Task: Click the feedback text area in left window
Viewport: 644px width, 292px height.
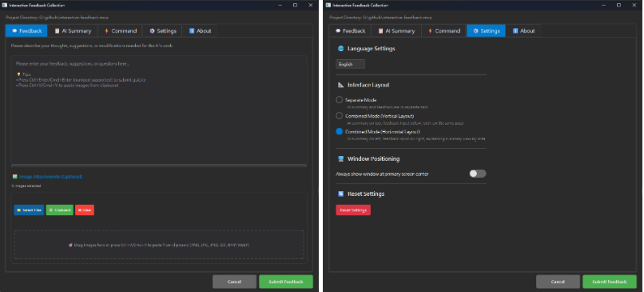Action: pos(158,110)
